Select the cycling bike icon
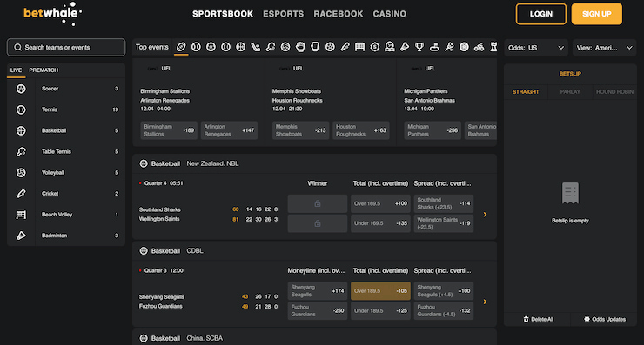Image resolution: width=644 pixels, height=345 pixels. click(x=479, y=47)
